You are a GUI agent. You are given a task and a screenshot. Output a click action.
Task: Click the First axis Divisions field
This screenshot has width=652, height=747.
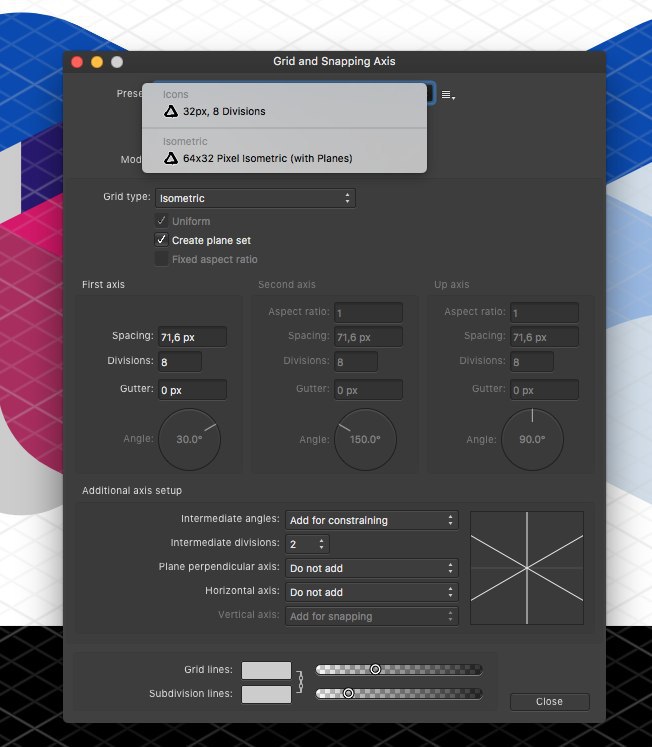[180, 362]
